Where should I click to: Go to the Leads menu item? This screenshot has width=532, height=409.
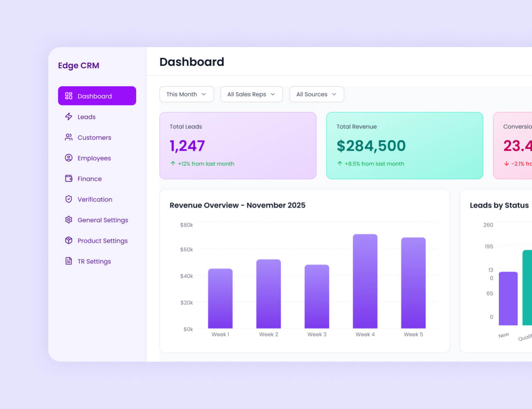[86, 117]
